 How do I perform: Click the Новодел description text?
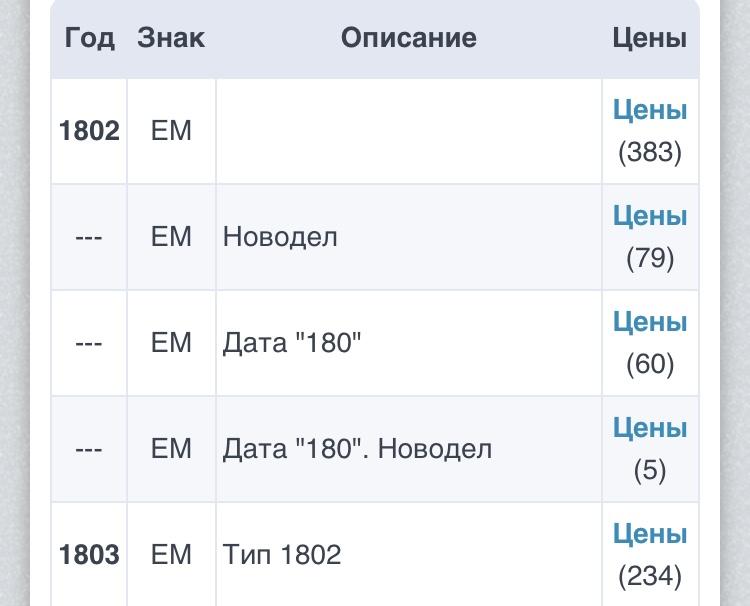280,237
